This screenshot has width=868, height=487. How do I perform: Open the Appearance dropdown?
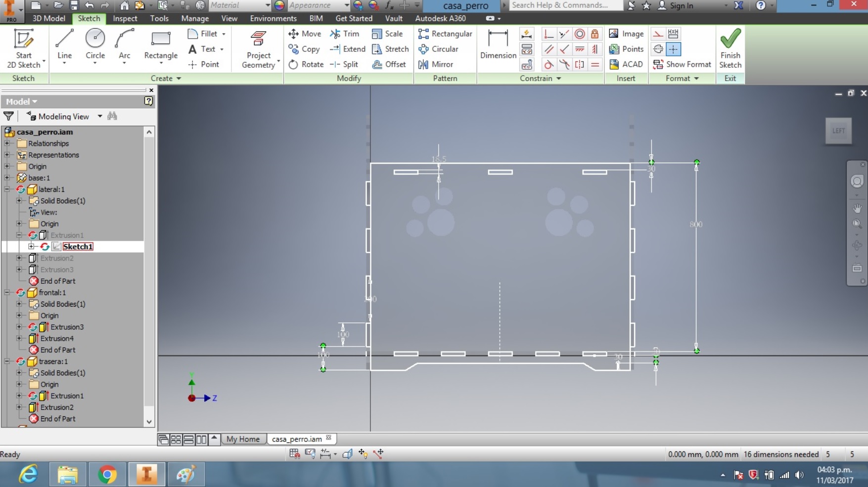click(x=319, y=5)
